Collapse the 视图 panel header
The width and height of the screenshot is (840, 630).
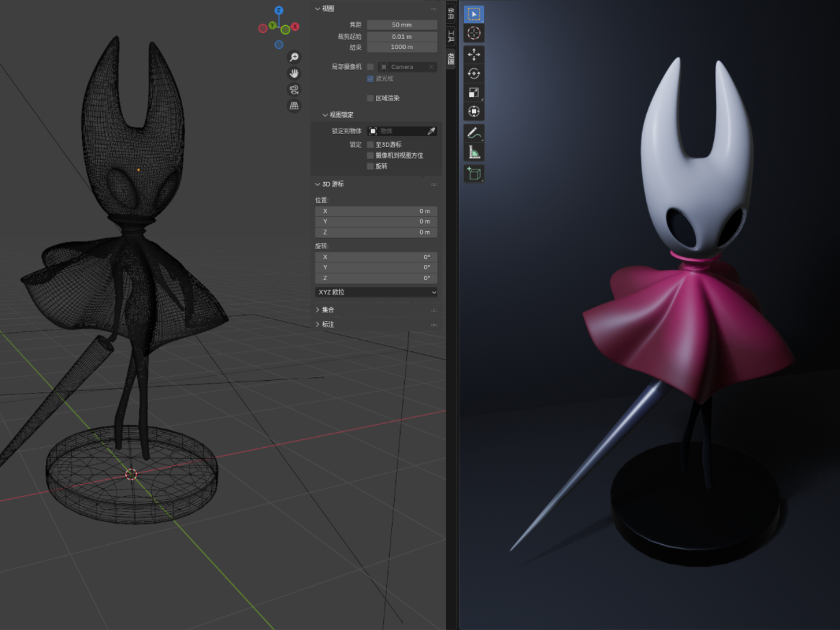pyautogui.click(x=326, y=8)
